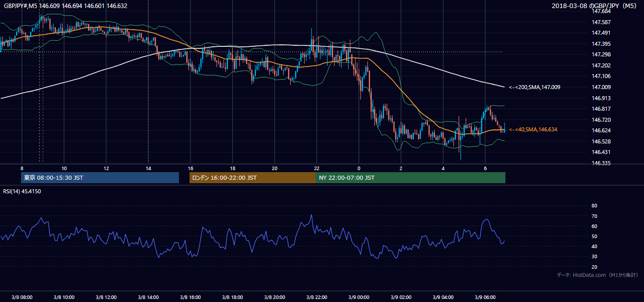Image resolution: width=644 pixels, height=302 pixels.
Task: Click the 3/8 16:00 time axis label
Action: point(190,297)
